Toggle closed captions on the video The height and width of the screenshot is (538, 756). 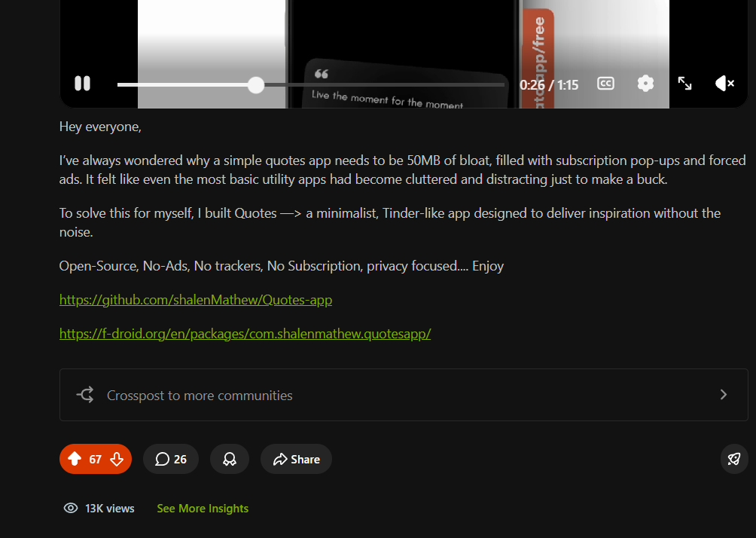tap(605, 84)
